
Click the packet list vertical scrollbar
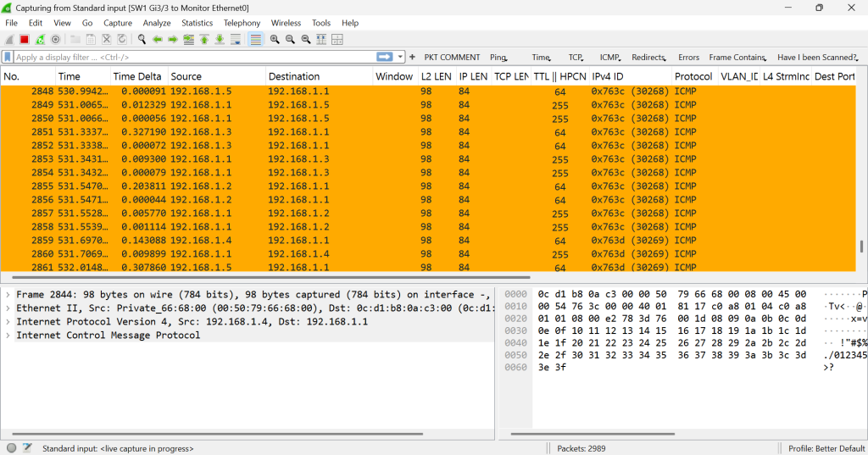pos(862,169)
